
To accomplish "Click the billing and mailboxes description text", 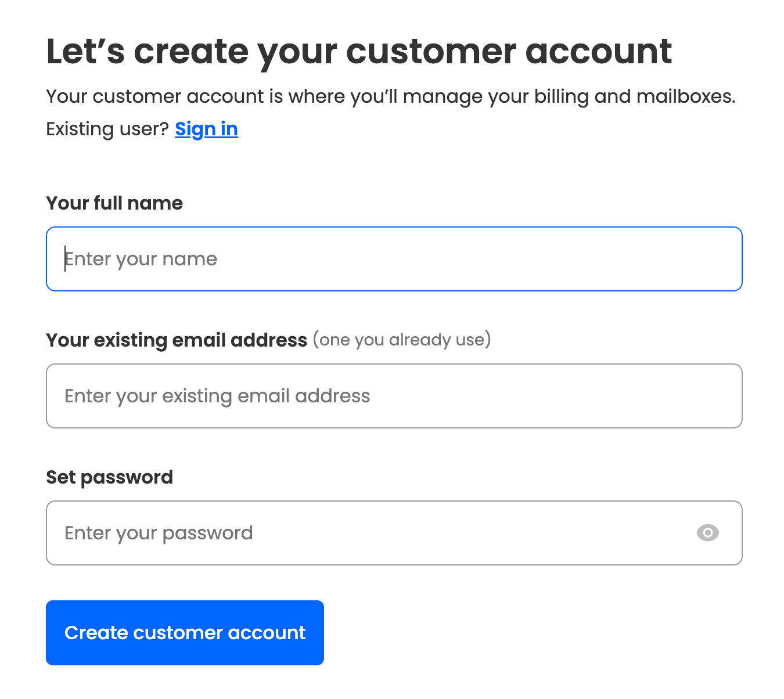I will 391,96.
